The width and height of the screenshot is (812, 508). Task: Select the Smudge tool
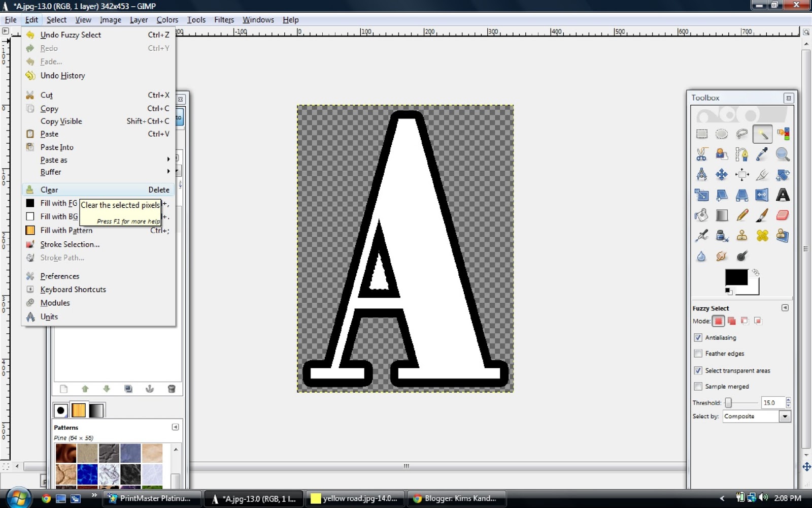722,256
